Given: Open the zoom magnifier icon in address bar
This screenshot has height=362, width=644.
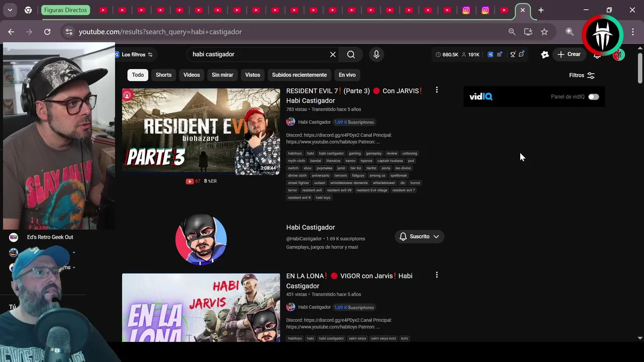Looking at the screenshot, I should tap(512, 32).
